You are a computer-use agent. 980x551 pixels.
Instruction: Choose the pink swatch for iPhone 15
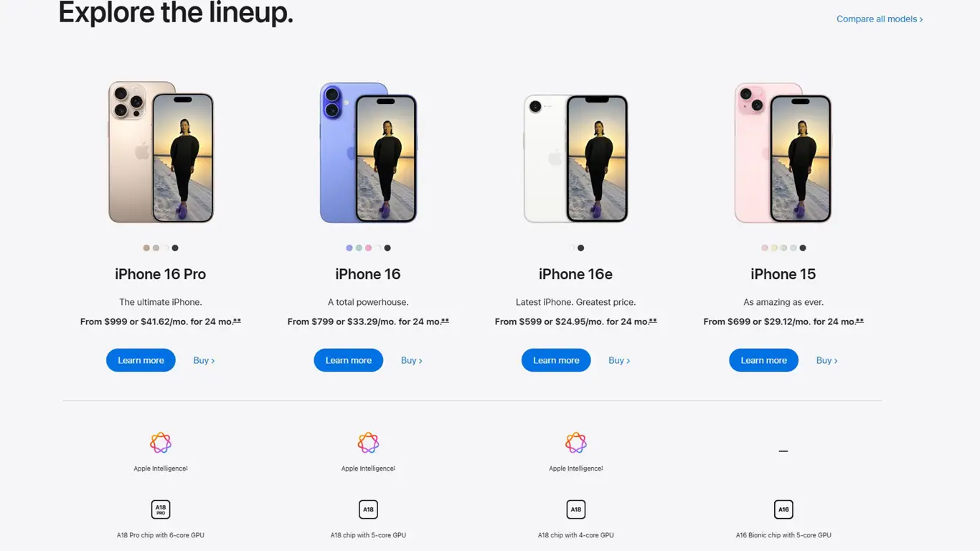765,248
